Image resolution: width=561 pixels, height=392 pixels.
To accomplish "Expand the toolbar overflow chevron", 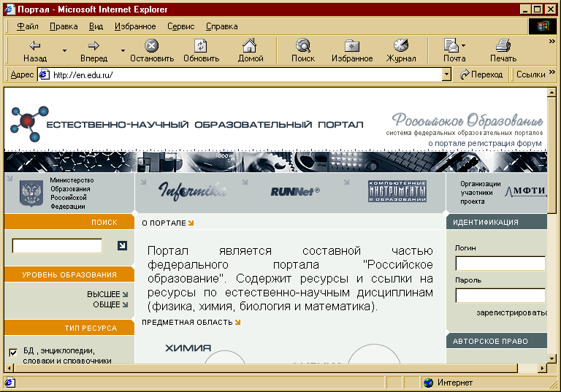I will pyautogui.click(x=552, y=42).
